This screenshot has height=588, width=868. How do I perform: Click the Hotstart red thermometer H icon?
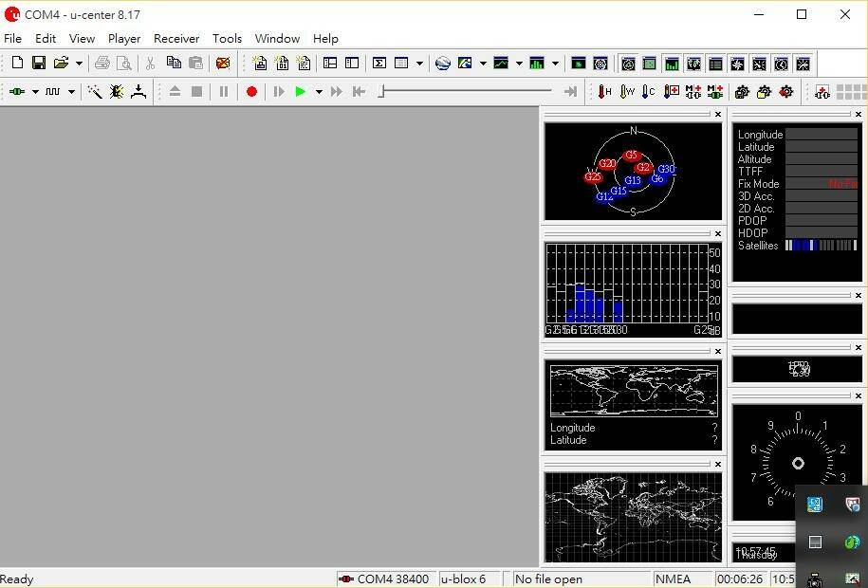coord(604,91)
